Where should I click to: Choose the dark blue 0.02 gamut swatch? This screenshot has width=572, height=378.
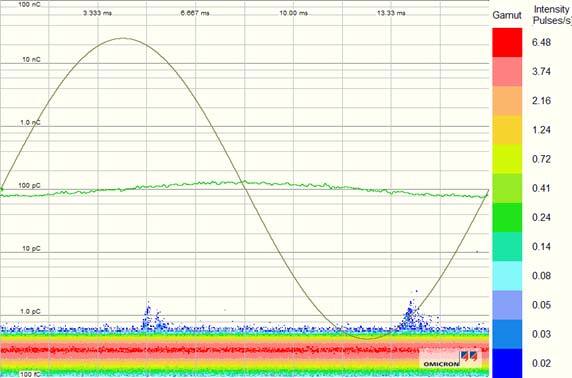(x=507, y=363)
